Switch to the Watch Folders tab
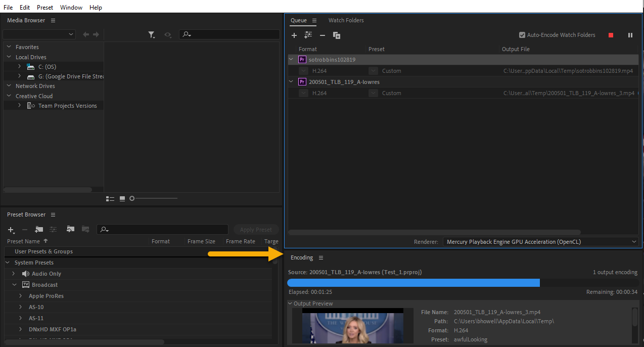The width and height of the screenshot is (644, 347). [x=346, y=20]
